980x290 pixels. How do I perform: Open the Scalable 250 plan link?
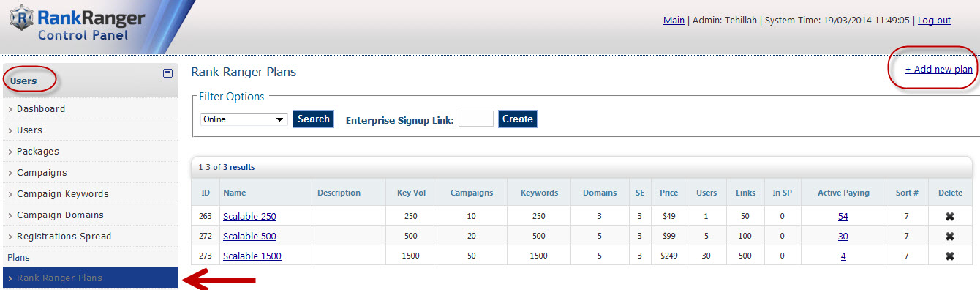click(249, 216)
